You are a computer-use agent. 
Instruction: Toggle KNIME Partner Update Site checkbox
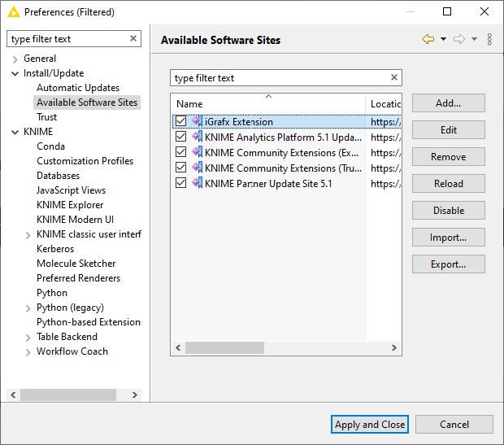coord(181,184)
